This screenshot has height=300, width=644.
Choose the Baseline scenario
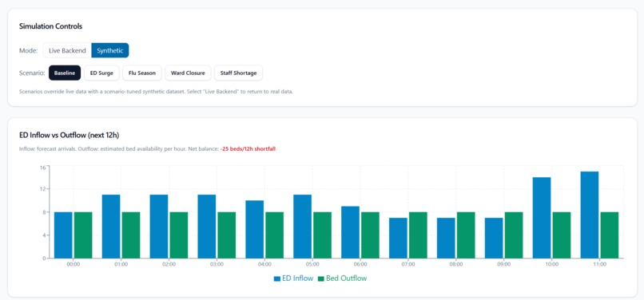coord(65,73)
